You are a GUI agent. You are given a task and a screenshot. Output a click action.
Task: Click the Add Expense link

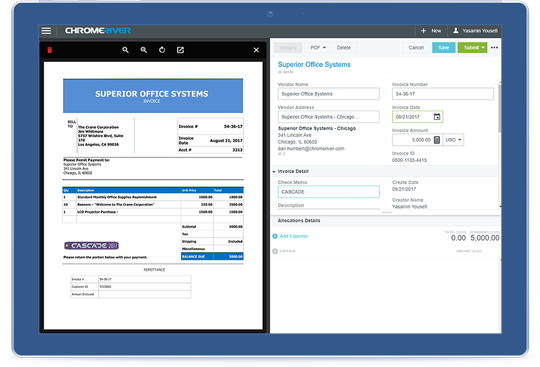point(294,236)
